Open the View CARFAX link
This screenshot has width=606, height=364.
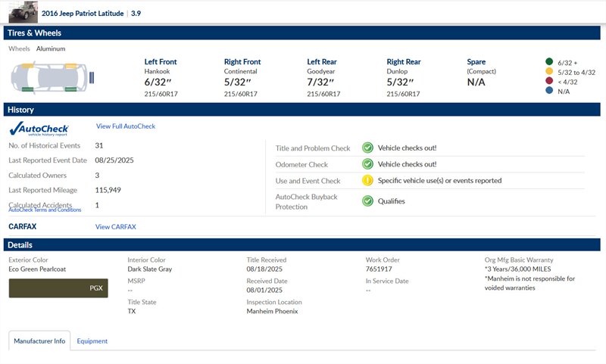(x=116, y=227)
